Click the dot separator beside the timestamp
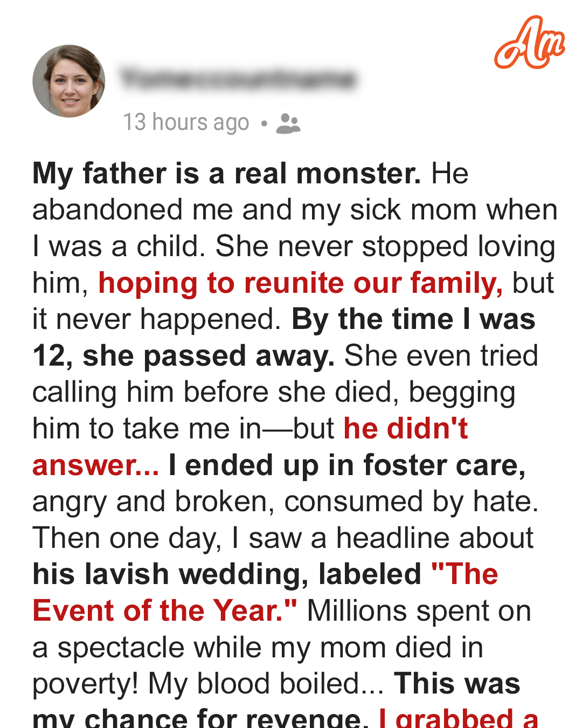Image resolution: width=582 pixels, height=728 pixels. point(264,124)
